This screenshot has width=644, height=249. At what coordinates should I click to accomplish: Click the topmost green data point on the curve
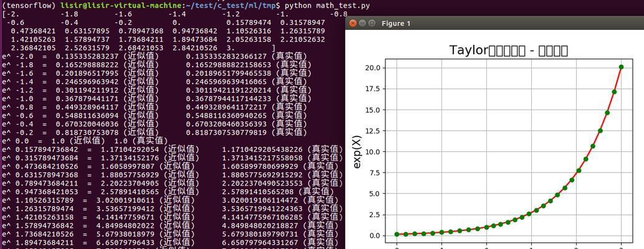(x=621, y=67)
